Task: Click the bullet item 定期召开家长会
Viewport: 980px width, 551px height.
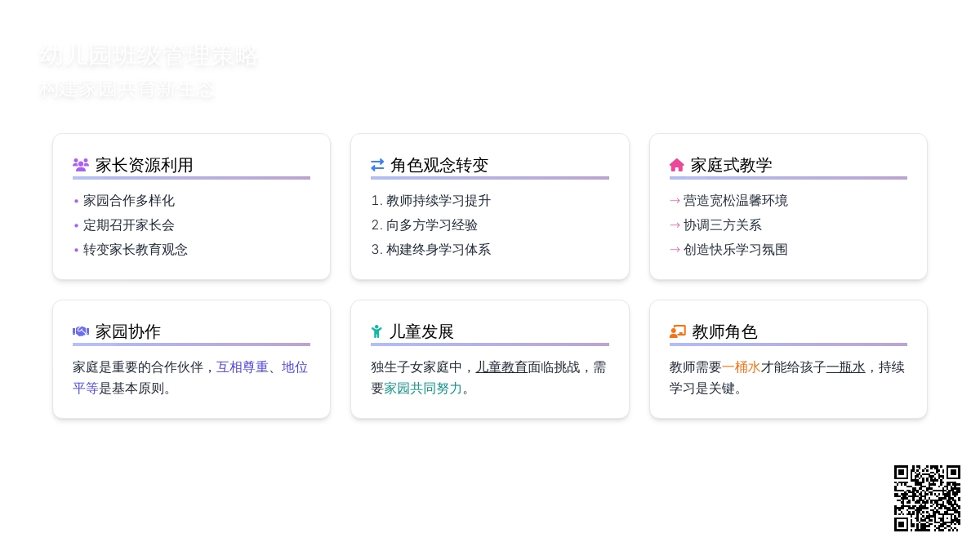Action: click(129, 225)
